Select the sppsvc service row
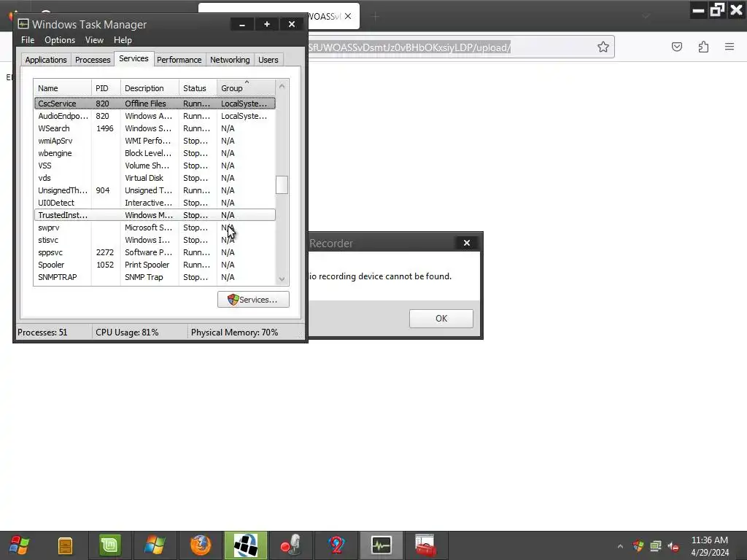The width and height of the screenshot is (747, 560). click(155, 252)
